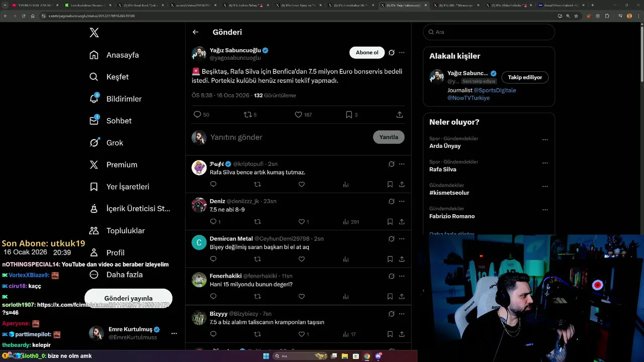Like Fenerhakiki's reply
The height and width of the screenshot is (362, 644).
(301, 297)
